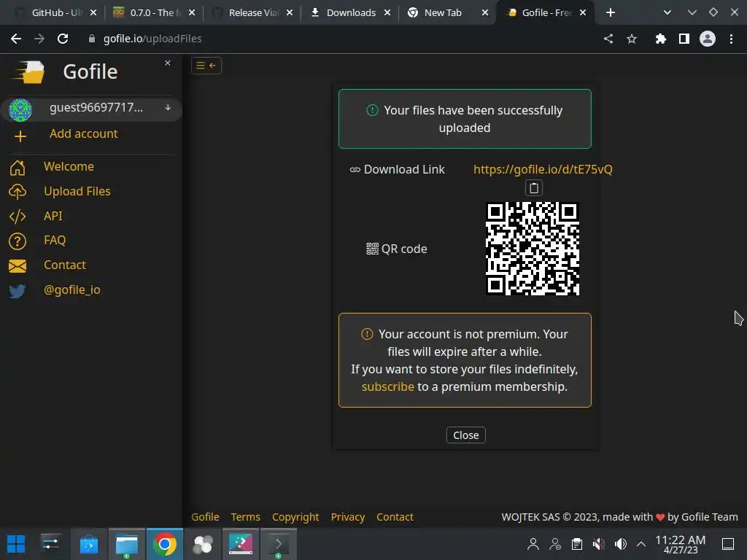747x560 pixels.
Task: Open the gofile.io/d/tE75vQ download link
Action: [543, 169]
